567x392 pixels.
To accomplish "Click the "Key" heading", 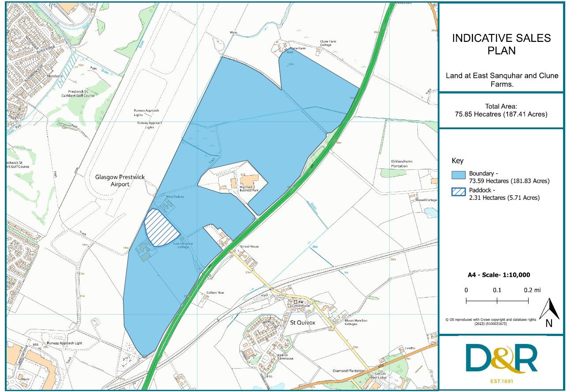I will 458,161.
